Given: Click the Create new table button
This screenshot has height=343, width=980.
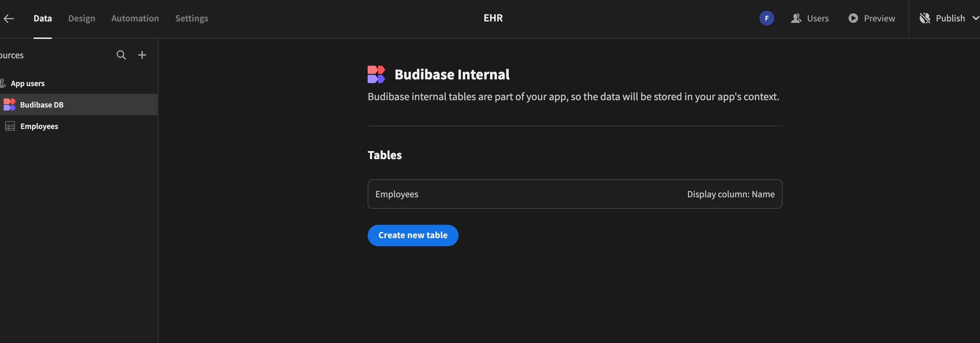Looking at the screenshot, I should (x=413, y=235).
